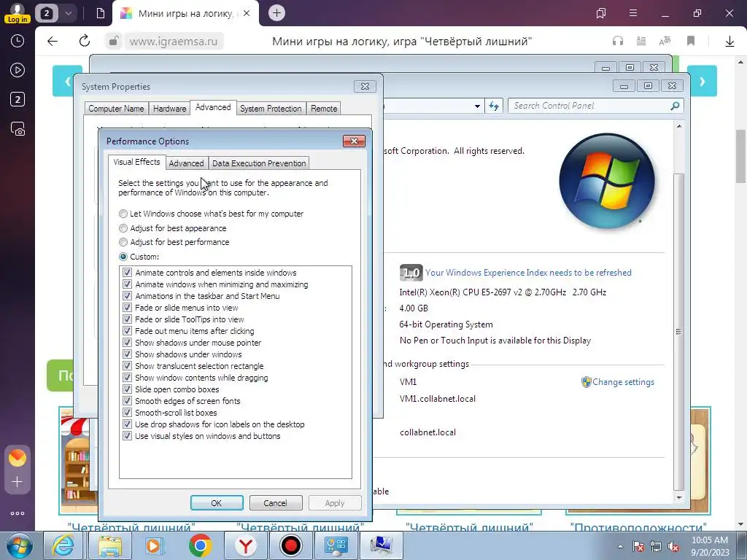Image resolution: width=747 pixels, height=560 pixels.
Task: Open browser history clock icon in sidebar
Action: tap(18, 41)
